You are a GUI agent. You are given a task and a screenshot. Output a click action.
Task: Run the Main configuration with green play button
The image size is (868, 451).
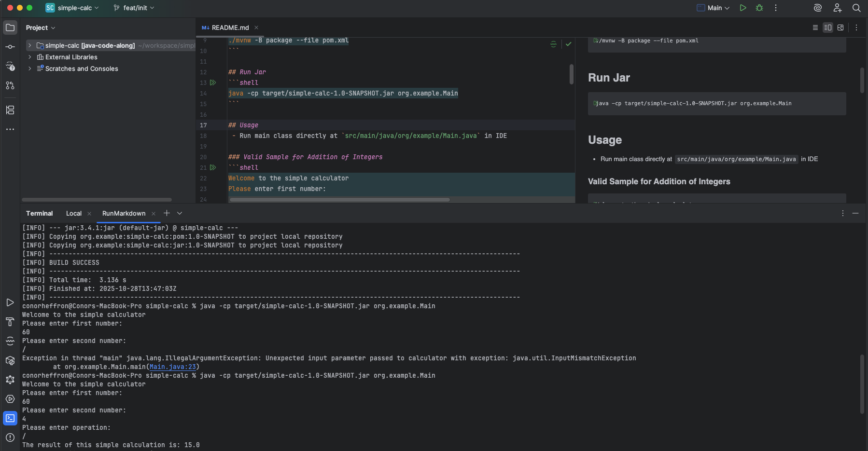pos(743,8)
